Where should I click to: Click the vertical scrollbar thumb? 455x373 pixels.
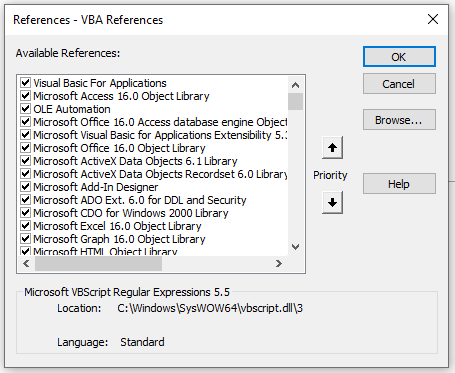tap(295, 101)
